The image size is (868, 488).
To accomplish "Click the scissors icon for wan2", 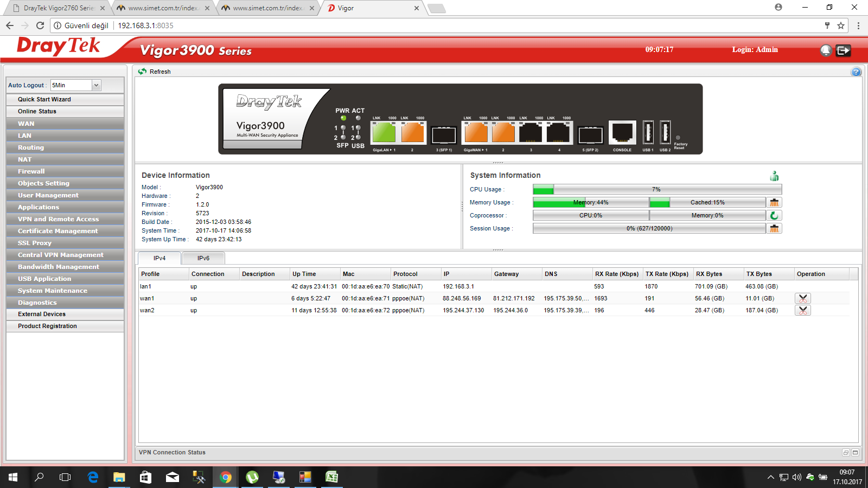I will (803, 310).
